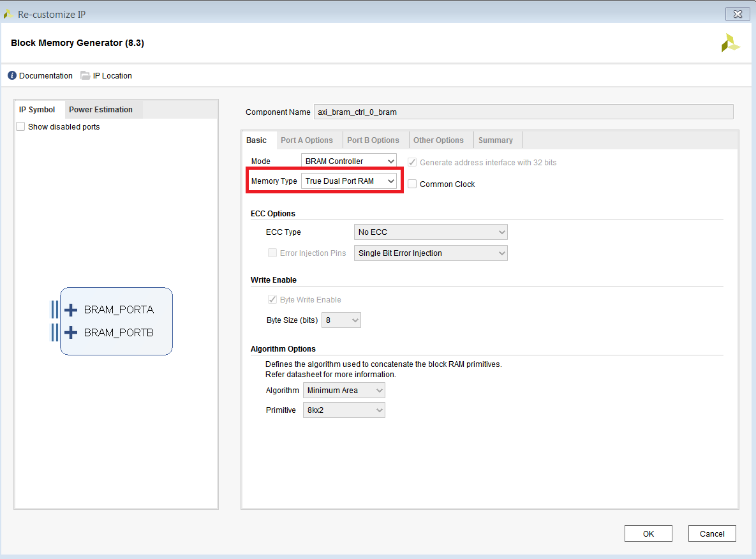Click the Component Name input field
Screen dimensions: 756x559
(523, 112)
